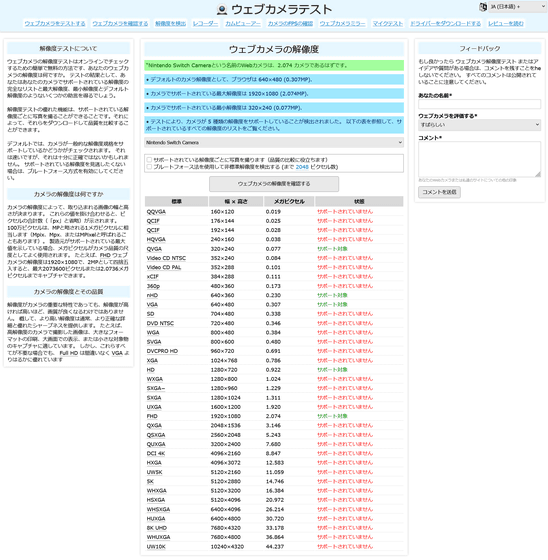Screen dimensions: 548x560
Task: Click the あなたの名前 name input field
Action: [x=479, y=104]
